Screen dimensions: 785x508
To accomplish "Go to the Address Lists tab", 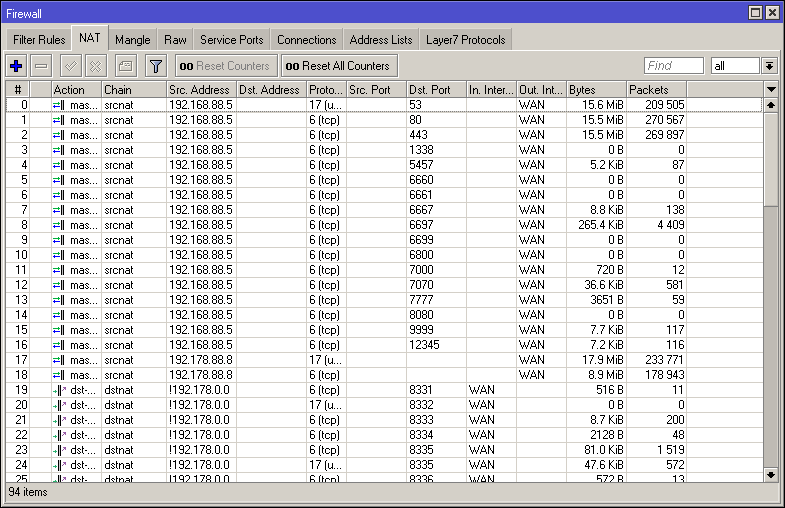I will [380, 40].
